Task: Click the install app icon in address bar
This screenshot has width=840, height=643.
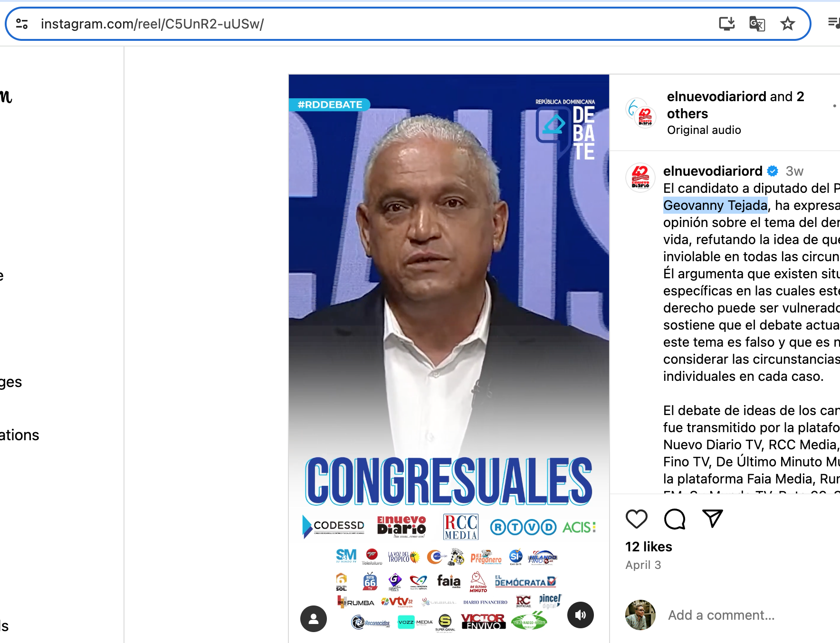Action: tap(726, 23)
